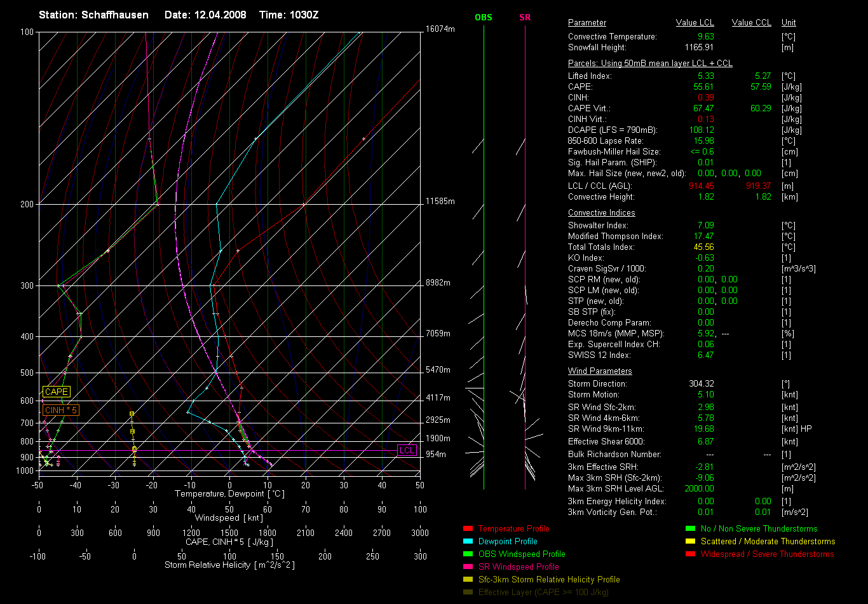The width and height of the screenshot is (868, 604).
Task: Click the magenta LCL label box
Action: (x=407, y=451)
